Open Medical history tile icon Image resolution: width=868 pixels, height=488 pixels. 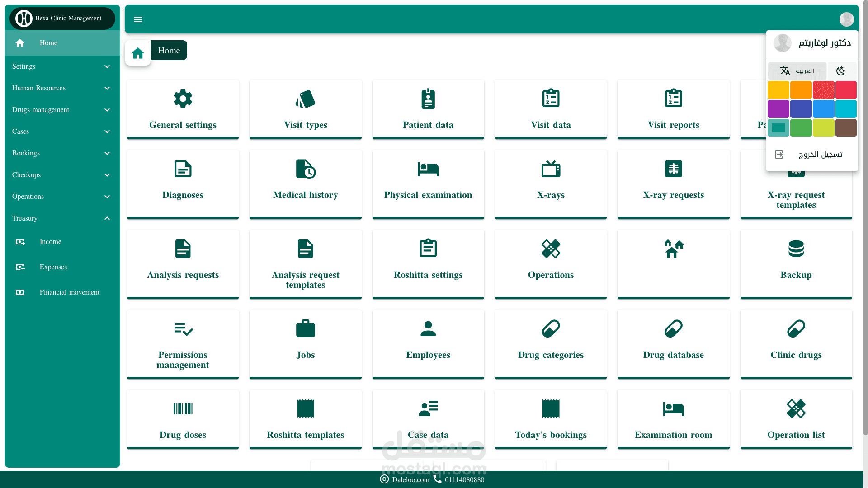tap(306, 169)
